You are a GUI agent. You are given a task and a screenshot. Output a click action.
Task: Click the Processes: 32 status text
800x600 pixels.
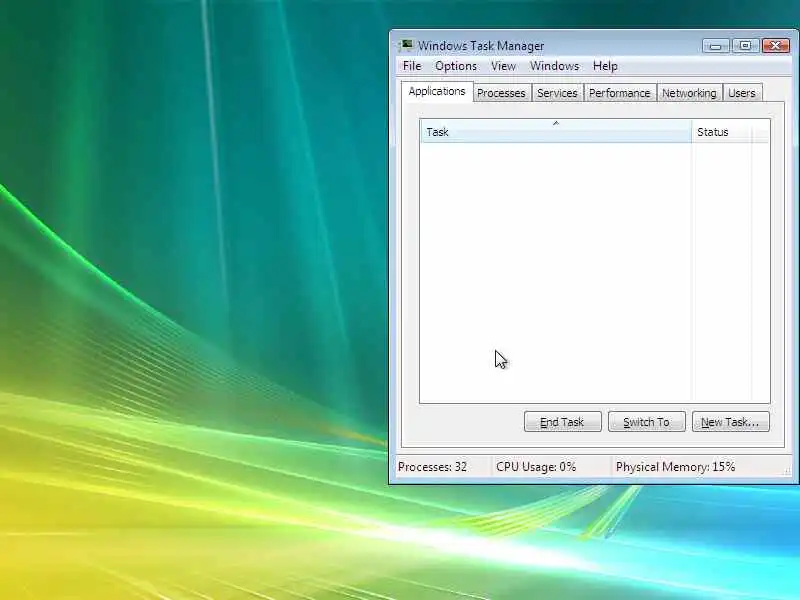[432, 467]
